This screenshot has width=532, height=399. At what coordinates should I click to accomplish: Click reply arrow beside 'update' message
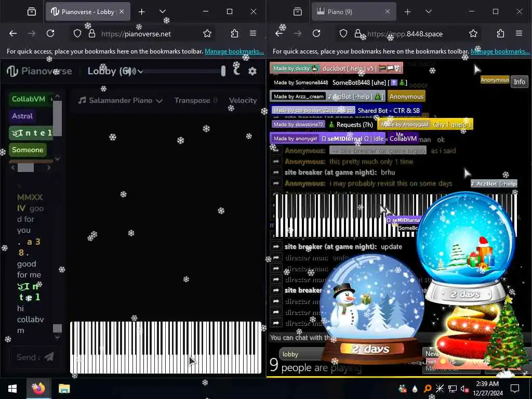(276, 247)
